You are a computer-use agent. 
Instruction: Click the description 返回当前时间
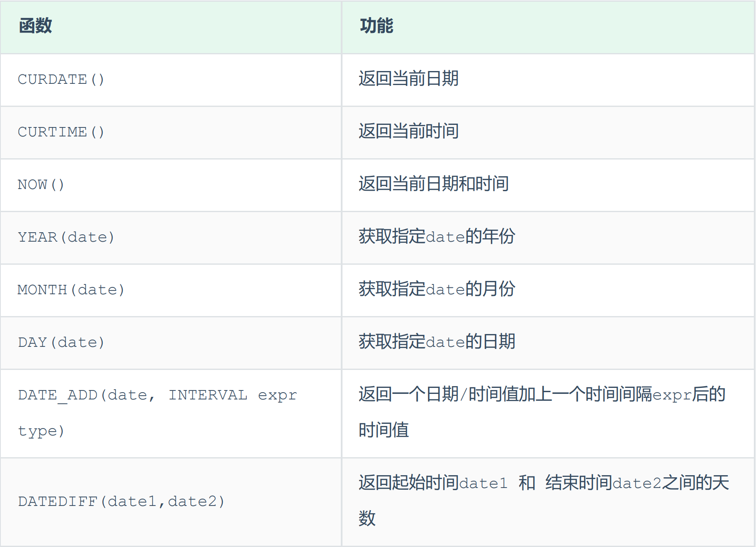(x=408, y=132)
